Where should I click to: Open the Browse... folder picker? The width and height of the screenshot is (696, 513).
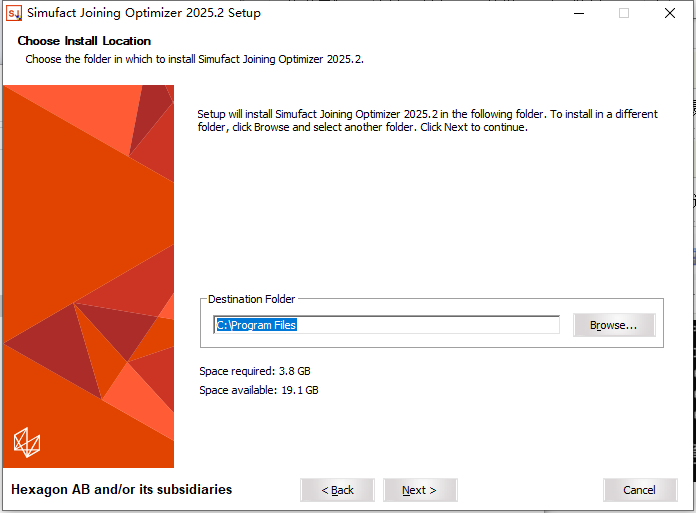613,325
